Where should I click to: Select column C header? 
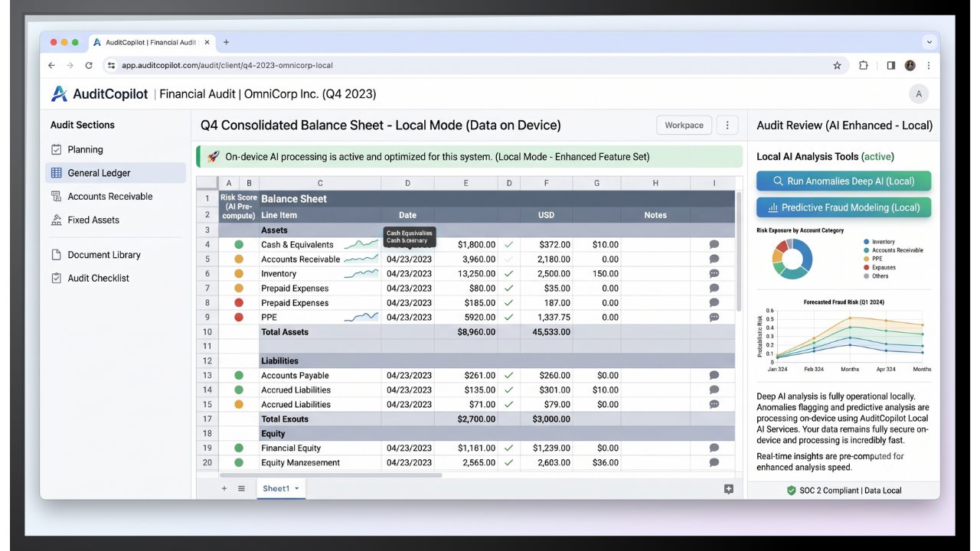(x=320, y=183)
